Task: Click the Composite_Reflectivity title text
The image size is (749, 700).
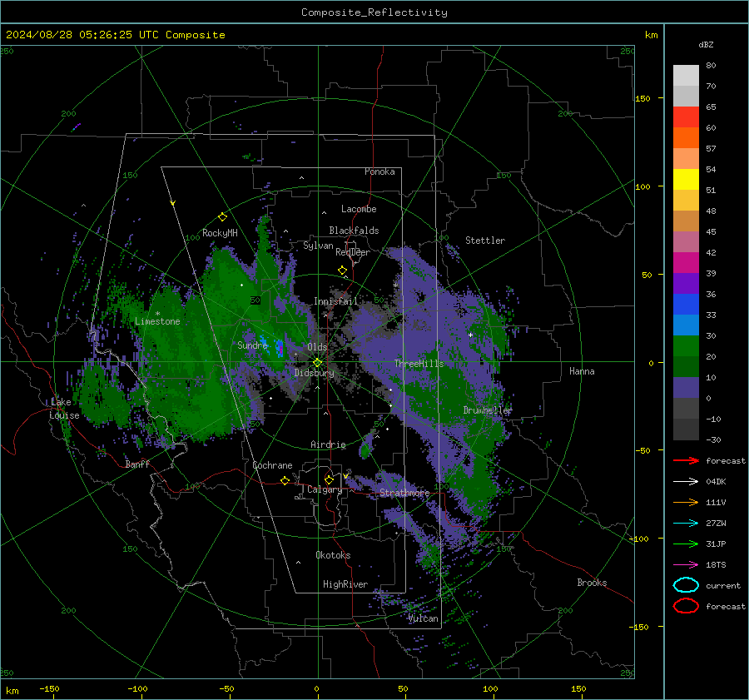Action: coord(374,12)
